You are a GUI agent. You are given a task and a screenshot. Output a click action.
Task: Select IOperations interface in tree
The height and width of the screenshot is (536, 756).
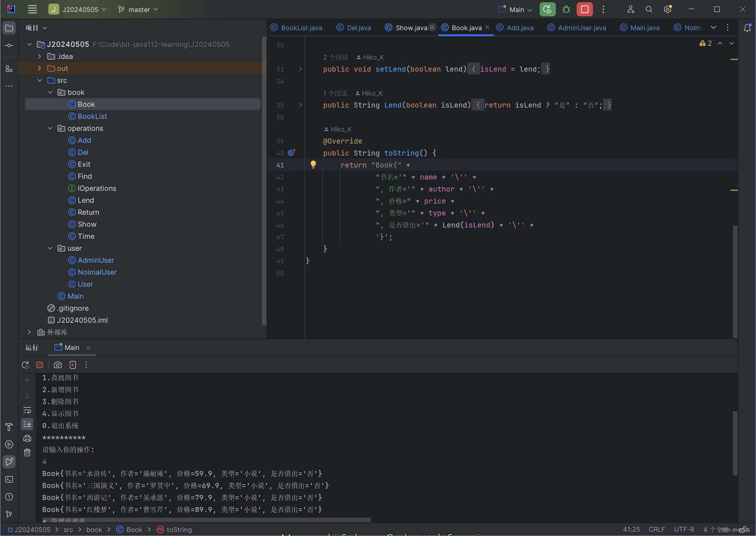tap(97, 188)
